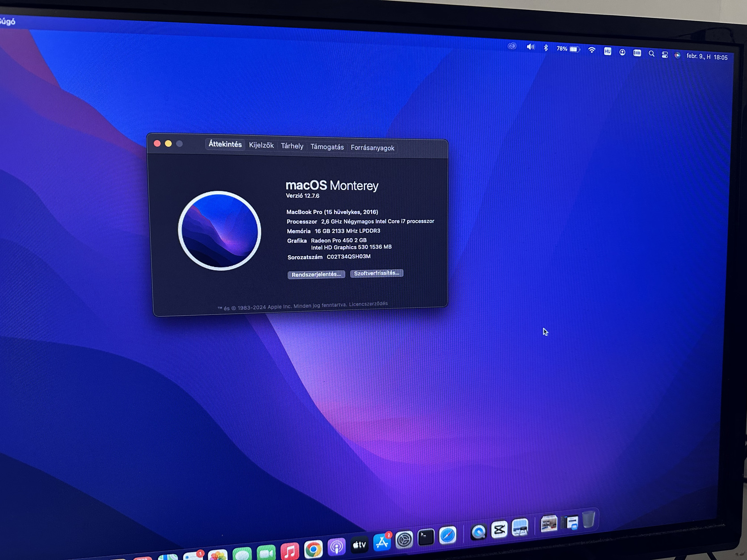The width and height of the screenshot is (747, 560).
Task: Open the Trash in the Dock
Action: (589, 519)
